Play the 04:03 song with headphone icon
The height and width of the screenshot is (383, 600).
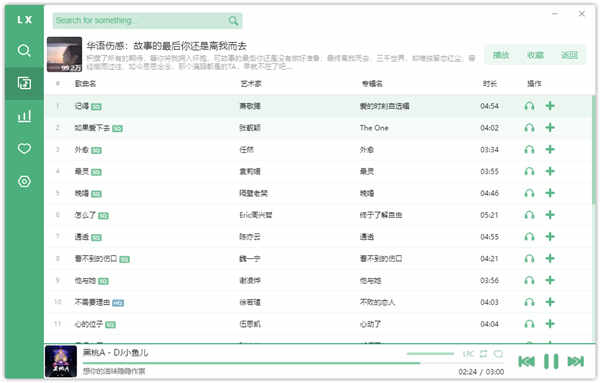tap(529, 302)
